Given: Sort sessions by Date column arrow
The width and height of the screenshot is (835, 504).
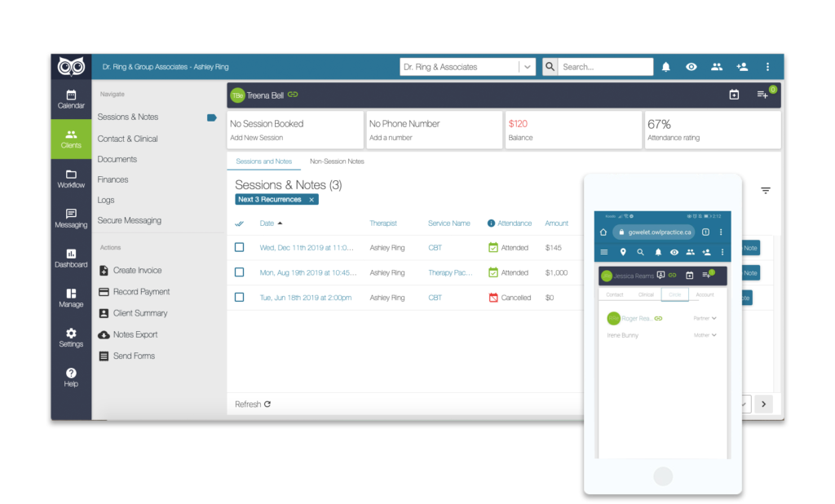Looking at the screenshot, I should 281,223.
